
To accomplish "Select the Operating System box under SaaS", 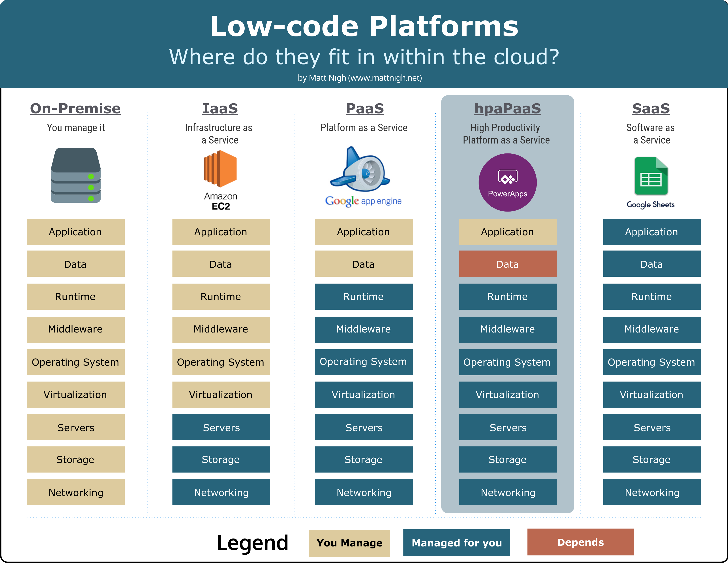I will pyautogui.click(x=652, y=362).
